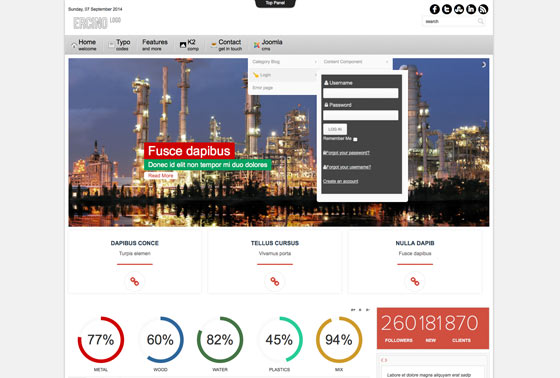Viewport: 560px width, 378px height.
Task: Click link icon under Nulla Dapib
Action: (415, 282)
